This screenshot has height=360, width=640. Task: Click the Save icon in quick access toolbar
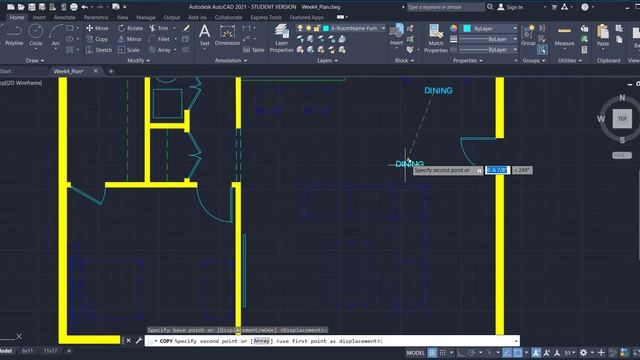coord(31,7)
